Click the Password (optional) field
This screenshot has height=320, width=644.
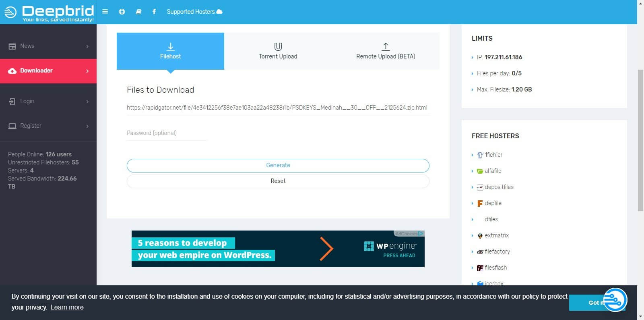pyautogui.click(x=167, y=133)
